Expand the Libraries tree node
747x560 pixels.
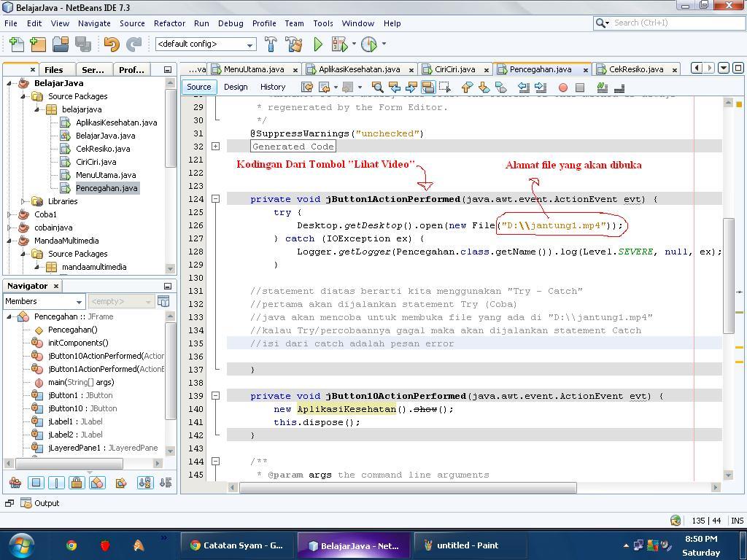tap(24, 201)
